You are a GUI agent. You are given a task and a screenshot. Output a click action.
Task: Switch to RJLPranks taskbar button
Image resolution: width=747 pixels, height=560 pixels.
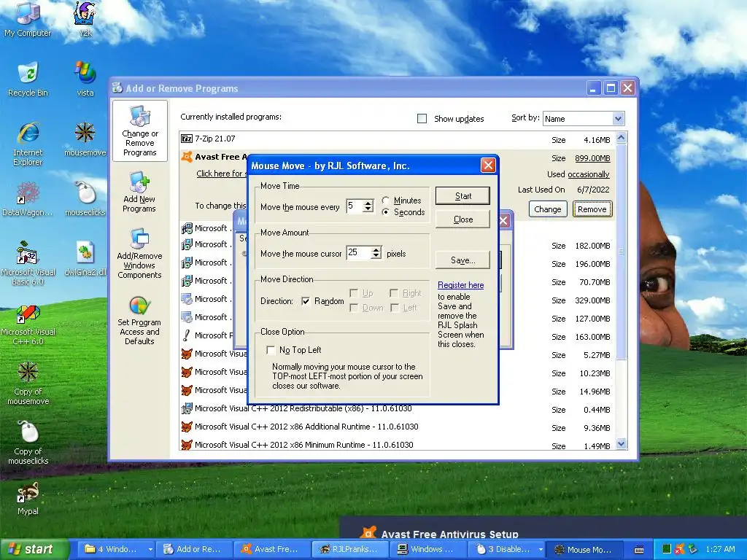point(351,550)
